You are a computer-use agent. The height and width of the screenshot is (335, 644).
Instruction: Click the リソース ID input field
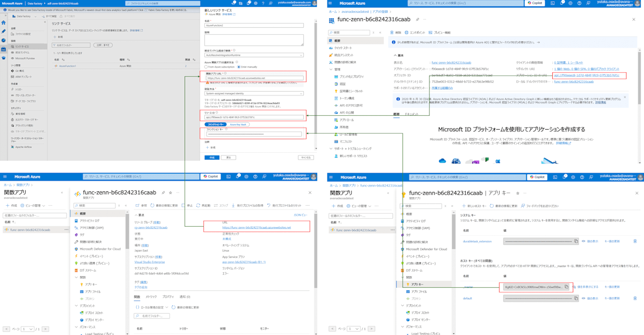click(x=254, y=117)
